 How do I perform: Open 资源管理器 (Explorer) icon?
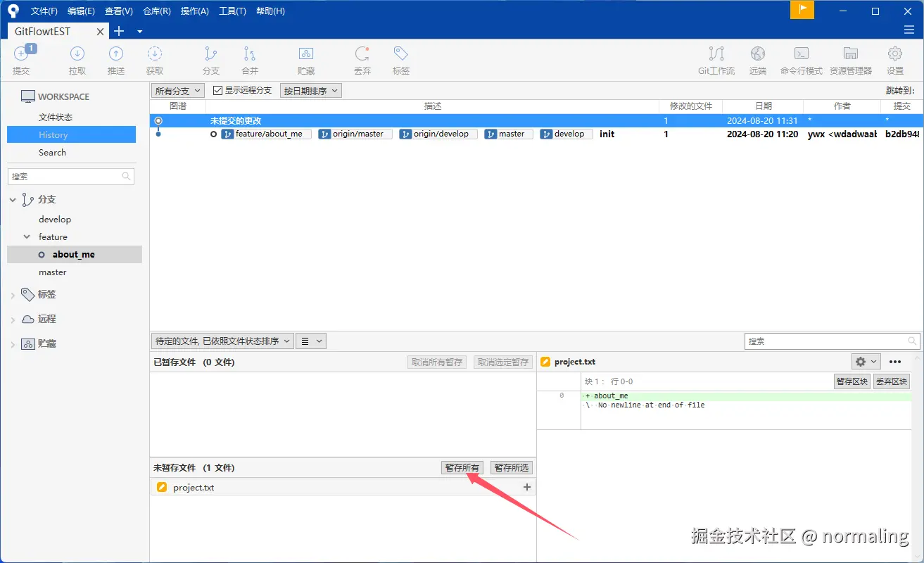(851, 54)
